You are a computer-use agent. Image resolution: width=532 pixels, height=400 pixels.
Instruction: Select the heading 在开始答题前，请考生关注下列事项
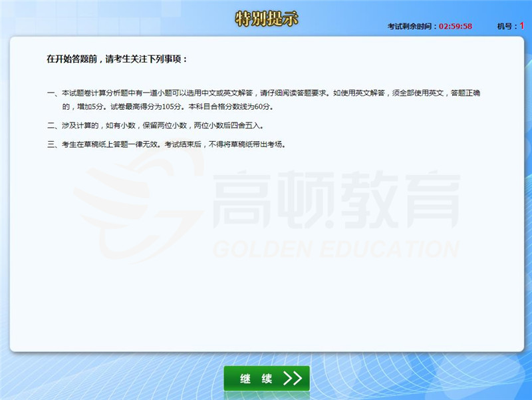(x=117, y=59)
